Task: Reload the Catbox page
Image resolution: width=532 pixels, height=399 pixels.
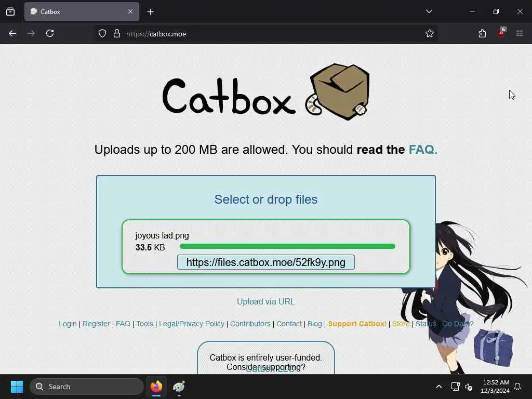Action: tap(50, 33)
